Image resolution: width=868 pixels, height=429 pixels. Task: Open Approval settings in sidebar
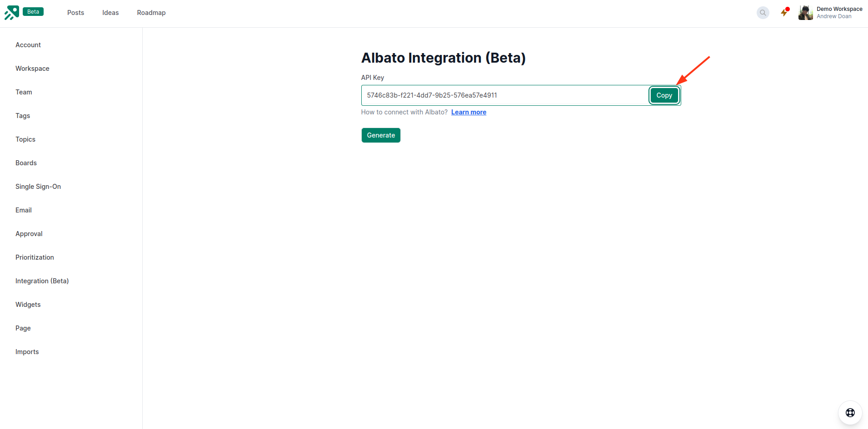pyautogui.click(x=29, y=234)
